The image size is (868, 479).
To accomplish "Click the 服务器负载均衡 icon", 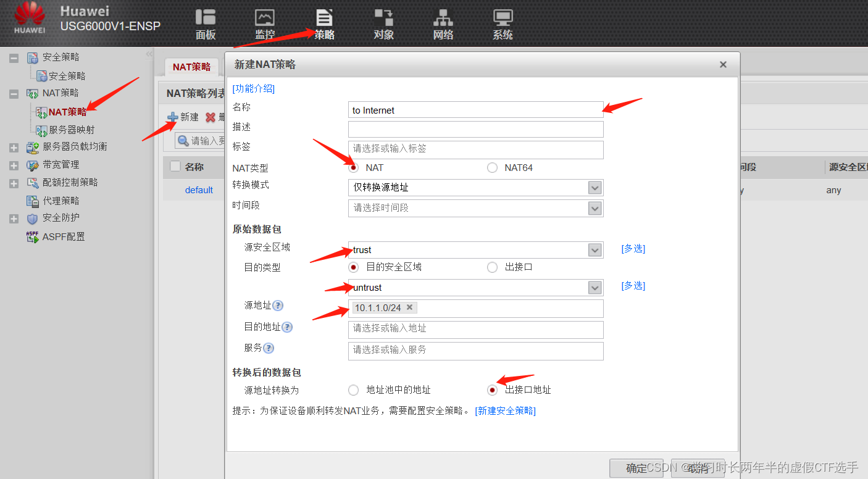I will tap(33, 148).
